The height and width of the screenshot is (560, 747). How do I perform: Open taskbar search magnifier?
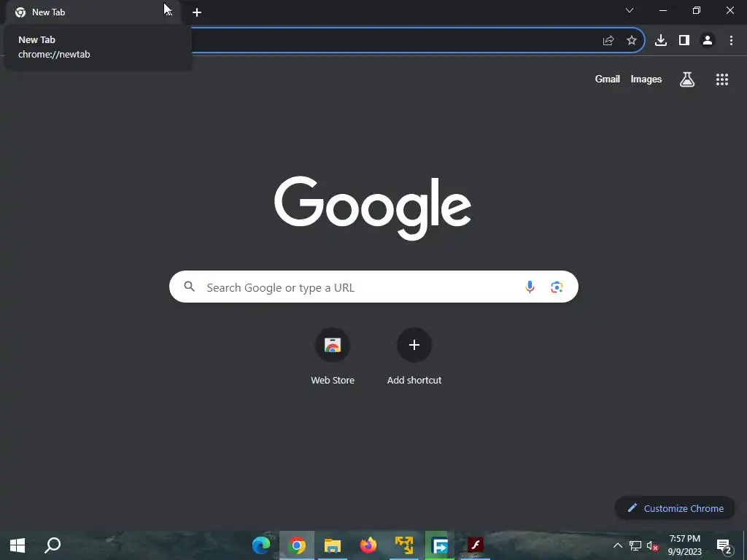53,545
